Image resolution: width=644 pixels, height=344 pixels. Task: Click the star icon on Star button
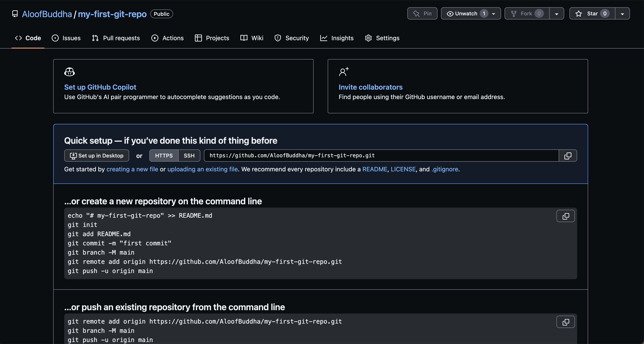579,13
